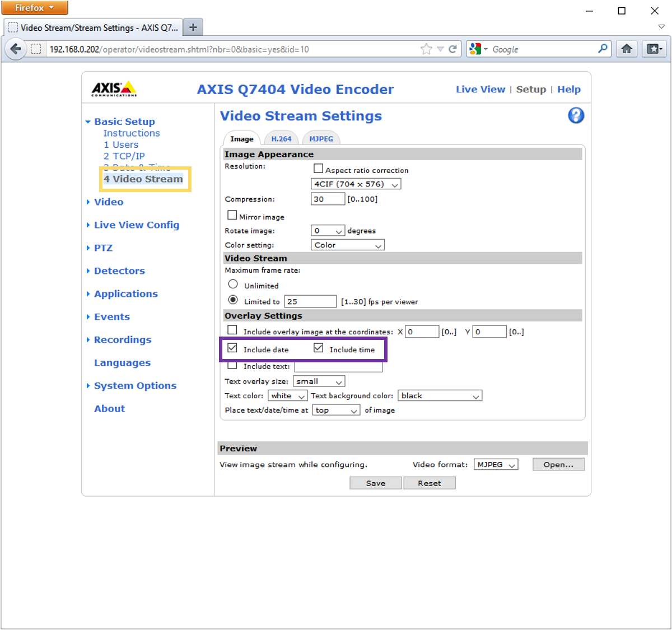
Task: Expand the Detectors menu section
Action: coord(119,271)
